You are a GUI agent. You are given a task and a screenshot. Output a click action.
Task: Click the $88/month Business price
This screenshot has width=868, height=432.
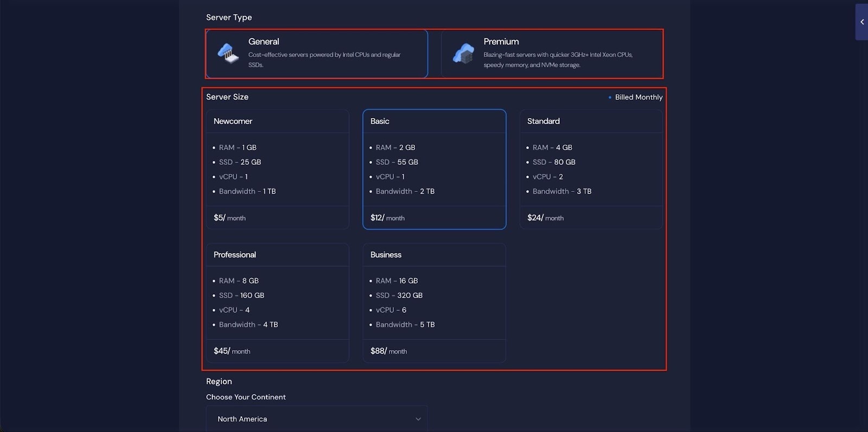pos(388,351)
